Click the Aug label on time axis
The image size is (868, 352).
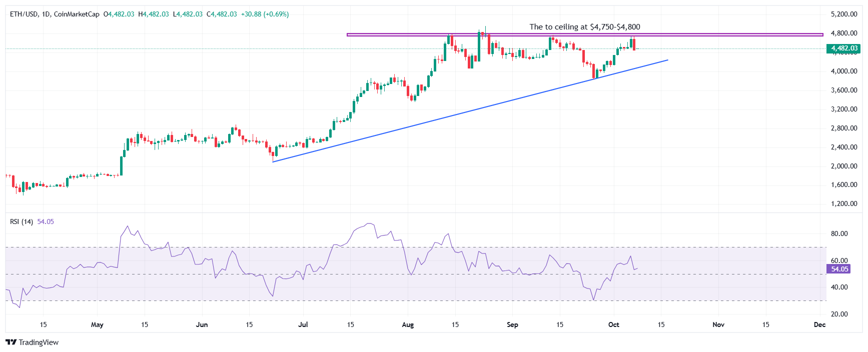(x=408, y=324)
